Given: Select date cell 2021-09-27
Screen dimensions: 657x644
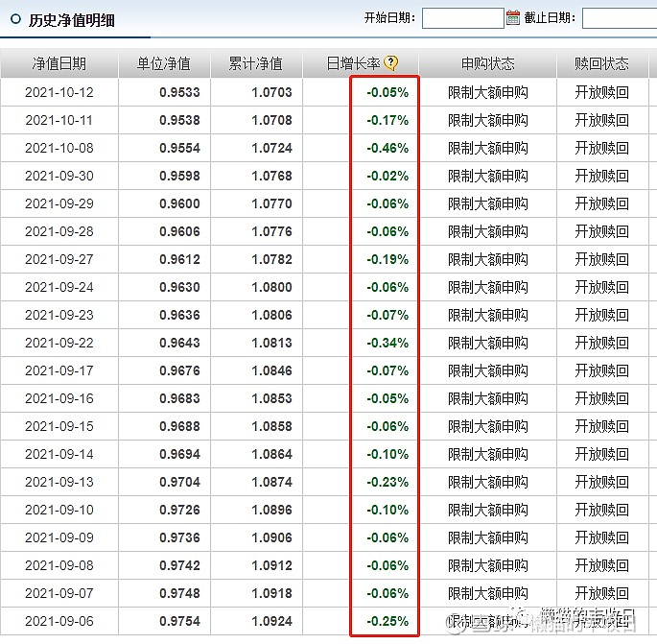Looking at the screenshot, I should tap(59, 259).
